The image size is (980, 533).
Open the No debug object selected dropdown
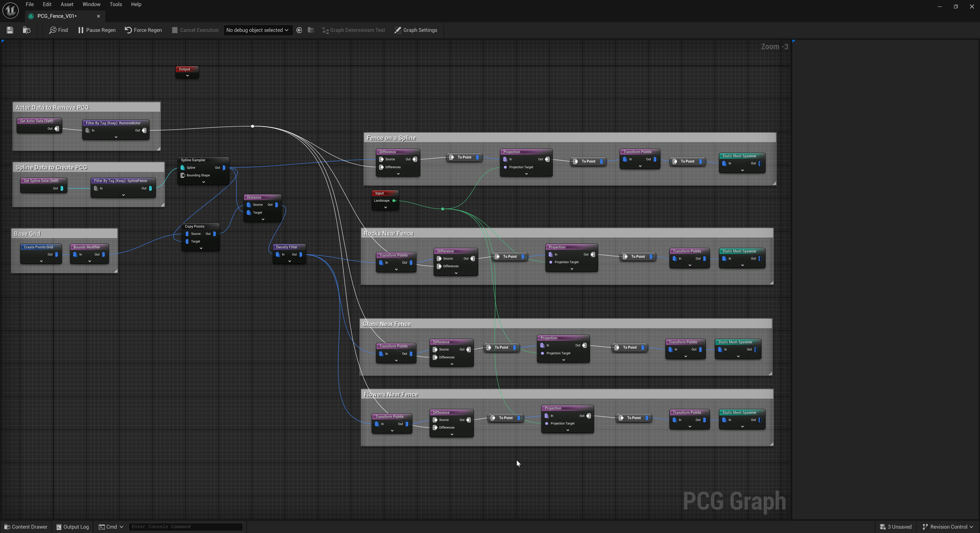(x=258, y=30)
